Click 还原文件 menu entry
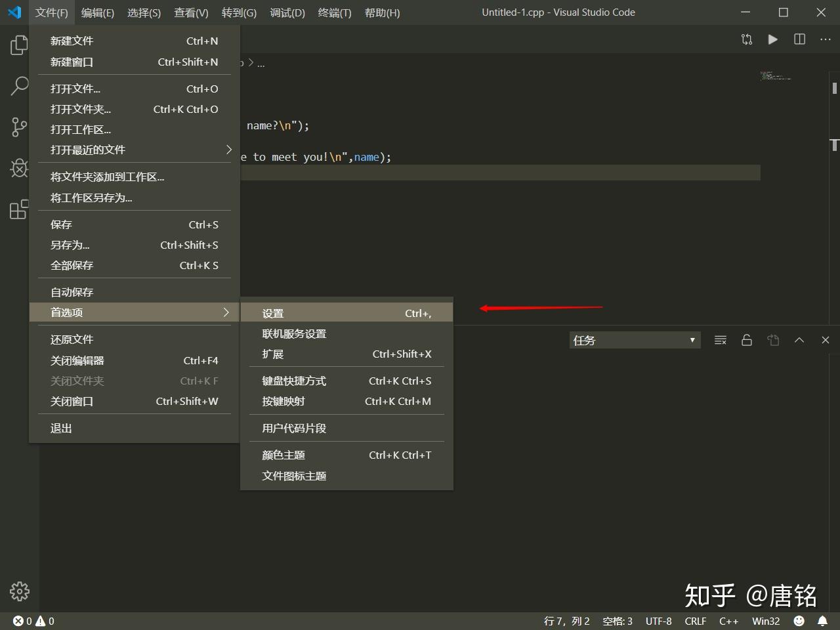This screenshot has height=630, width=840. 135,339
